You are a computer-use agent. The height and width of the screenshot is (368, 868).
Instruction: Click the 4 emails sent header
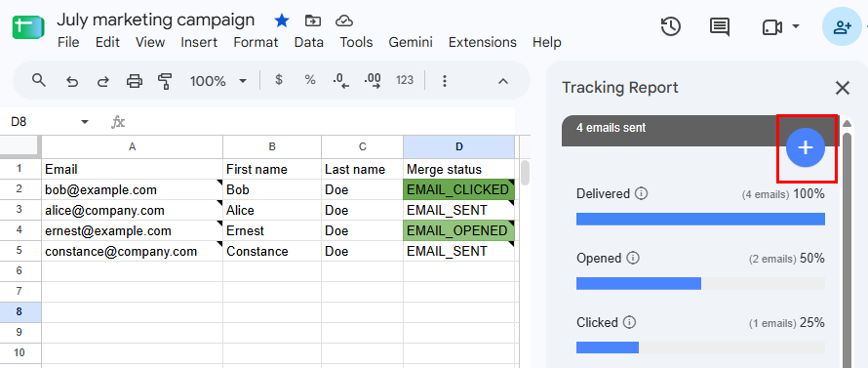tap(611, 128)
